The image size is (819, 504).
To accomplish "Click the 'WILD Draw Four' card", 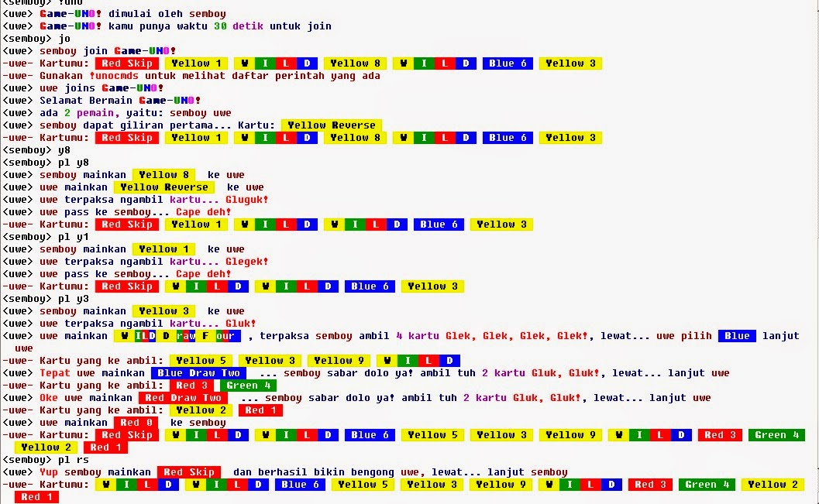I will point(177,336).
